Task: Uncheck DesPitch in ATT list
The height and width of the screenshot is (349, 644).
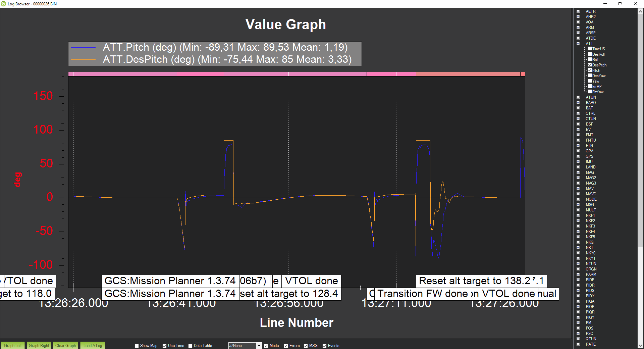Action: pyautogui.click(x=590, y=65)
